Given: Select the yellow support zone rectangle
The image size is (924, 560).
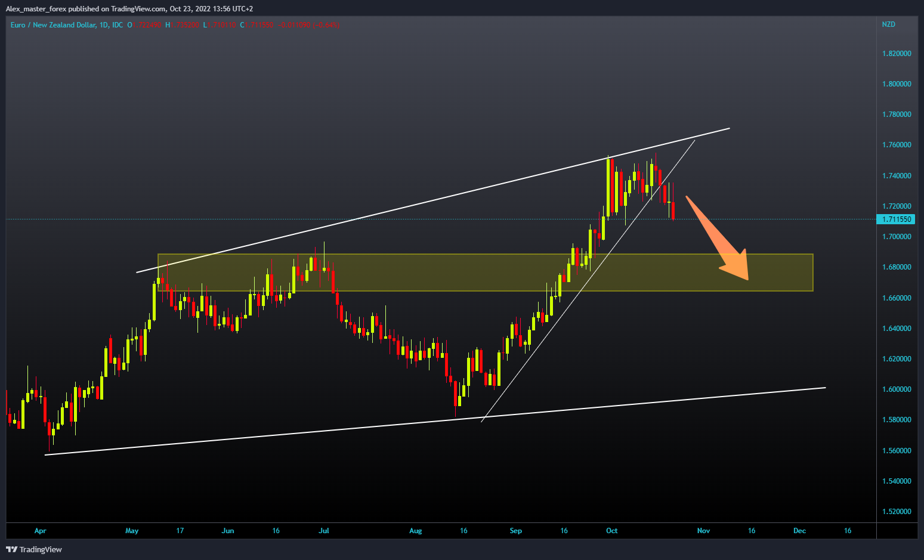Looking at the screenshot, I should point(485,273).
